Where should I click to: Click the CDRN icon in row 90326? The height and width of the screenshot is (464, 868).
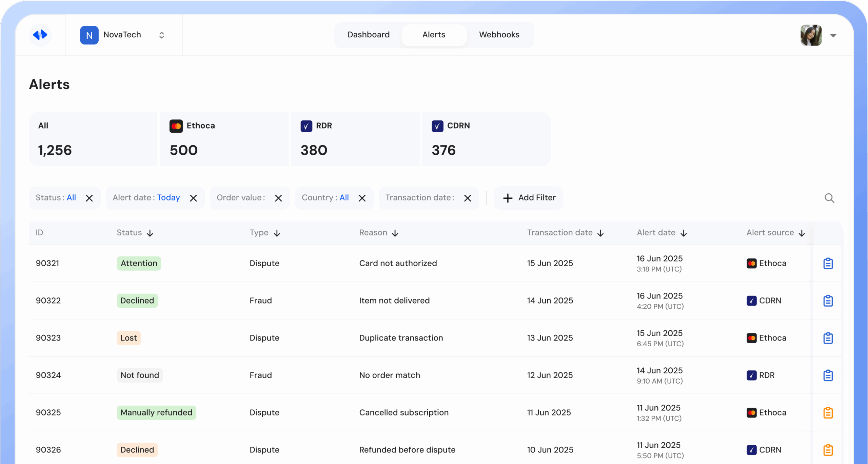point(752,450)
